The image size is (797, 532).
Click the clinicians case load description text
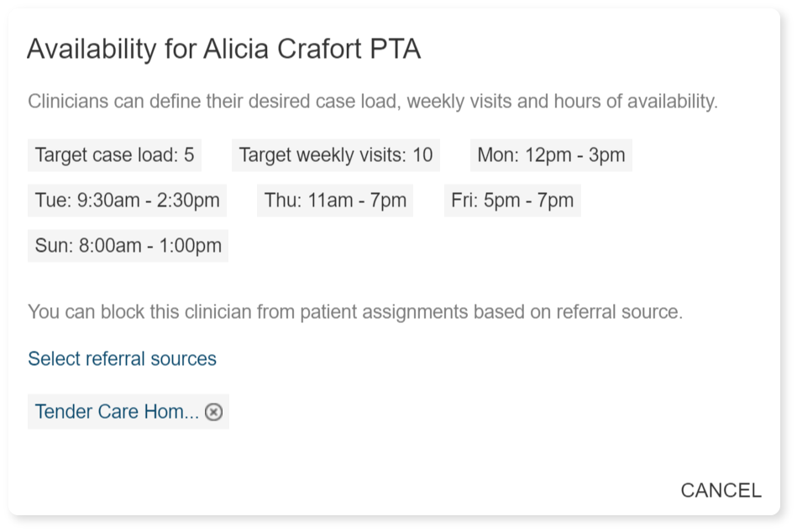372,102
